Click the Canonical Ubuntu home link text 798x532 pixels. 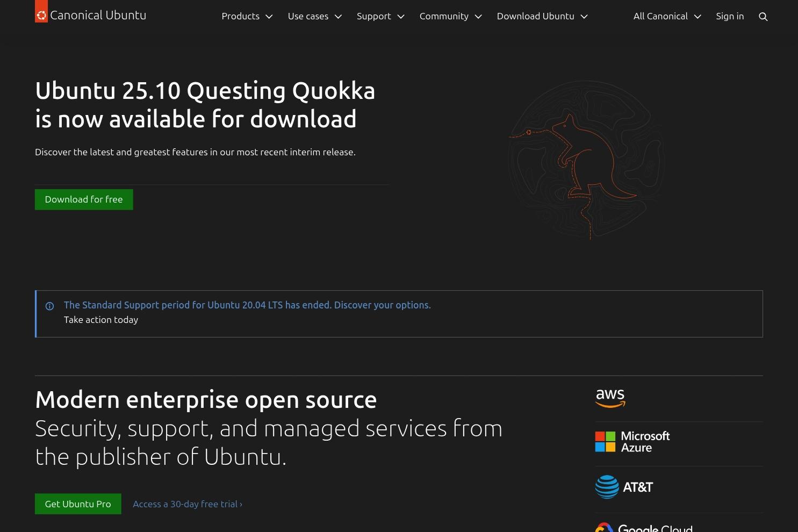tap(98, 15)
